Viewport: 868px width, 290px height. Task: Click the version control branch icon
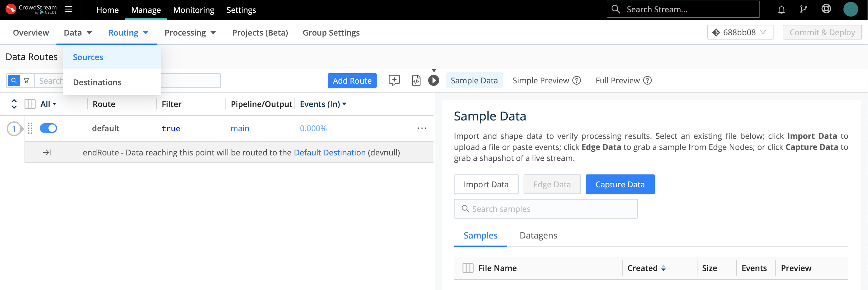(x=804, y=9)
